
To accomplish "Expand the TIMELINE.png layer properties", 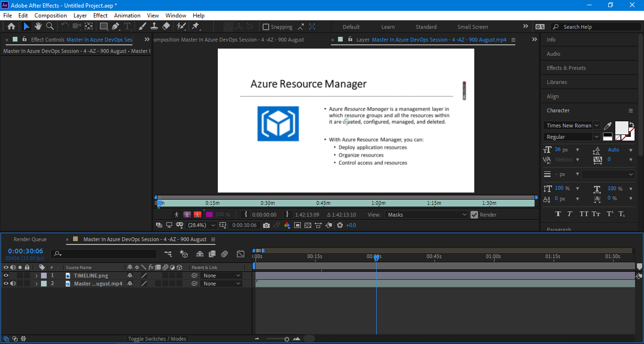I will click(36, 276).
